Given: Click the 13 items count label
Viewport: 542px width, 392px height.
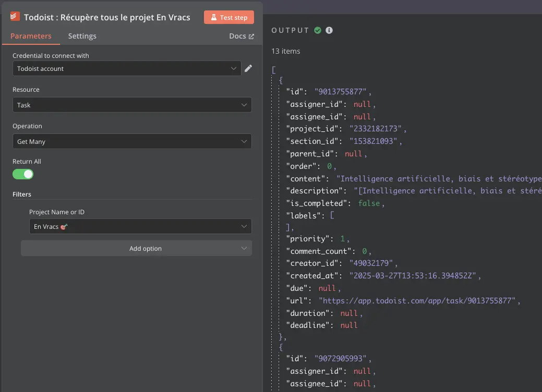Looking at the screenshot, I should [x=285, y=51].
